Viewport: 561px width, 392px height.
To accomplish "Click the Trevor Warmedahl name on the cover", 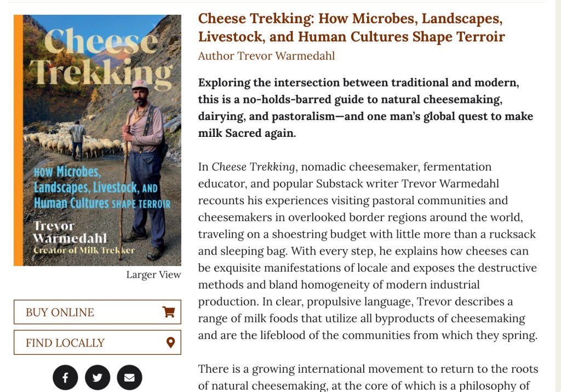I will tap(70, 232).
